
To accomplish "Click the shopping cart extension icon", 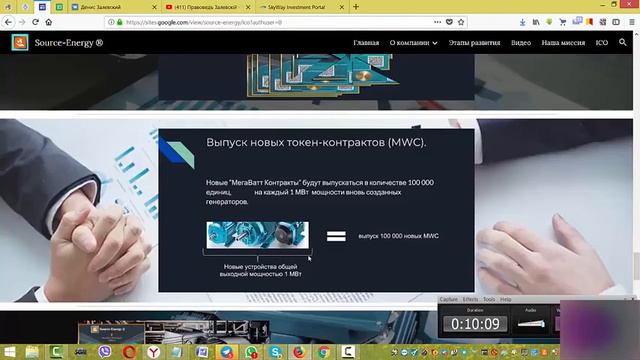I will tap(563, 22).
